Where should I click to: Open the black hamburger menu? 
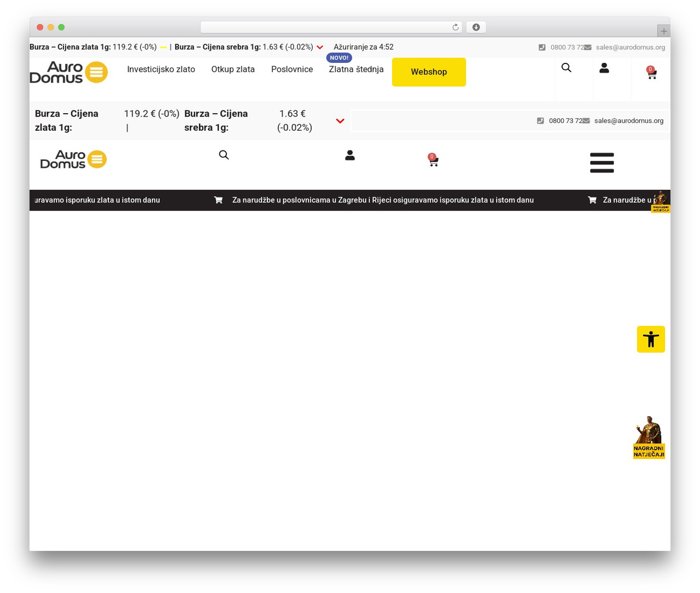602,163
